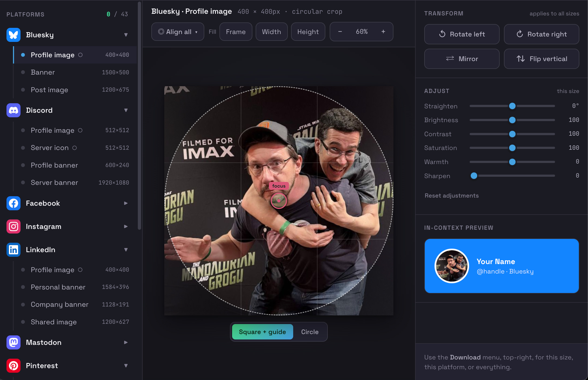The width and height of the screenshot is (588, 380).
Task: Click the pink focus point marker
Action: pos(279,201)
